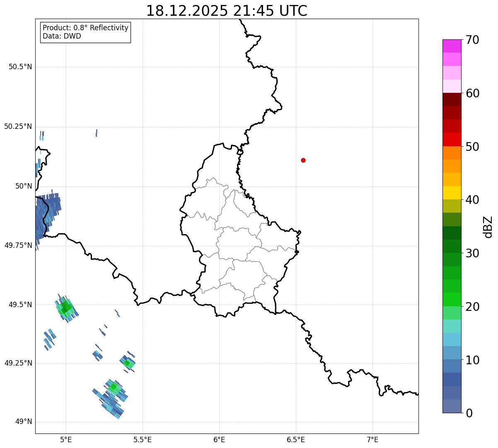Image resolution: width=498 pixels, height=448 pixels.
Task: Click the grey-blue bottom colorbar segment
Action: [x=452, y=406]
